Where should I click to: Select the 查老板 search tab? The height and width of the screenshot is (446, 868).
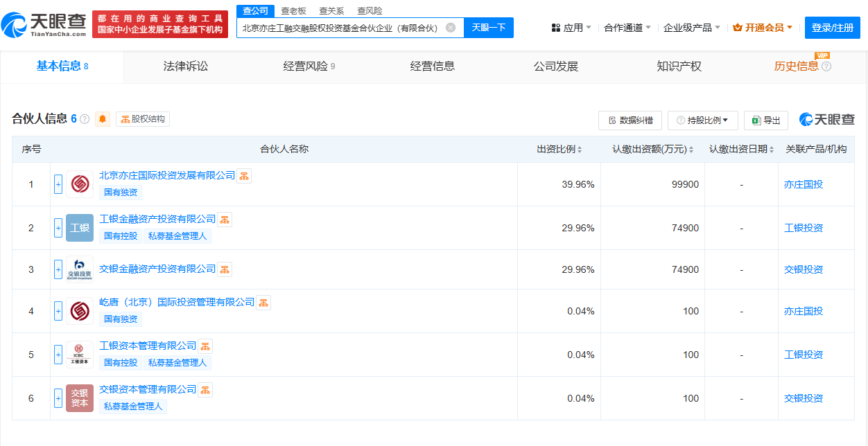294,11
